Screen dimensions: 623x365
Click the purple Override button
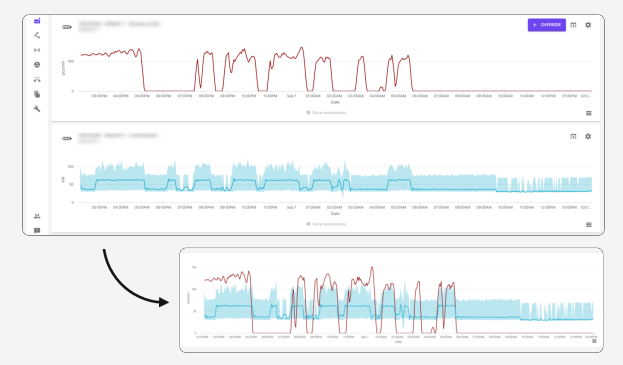(x=546, y=25)
